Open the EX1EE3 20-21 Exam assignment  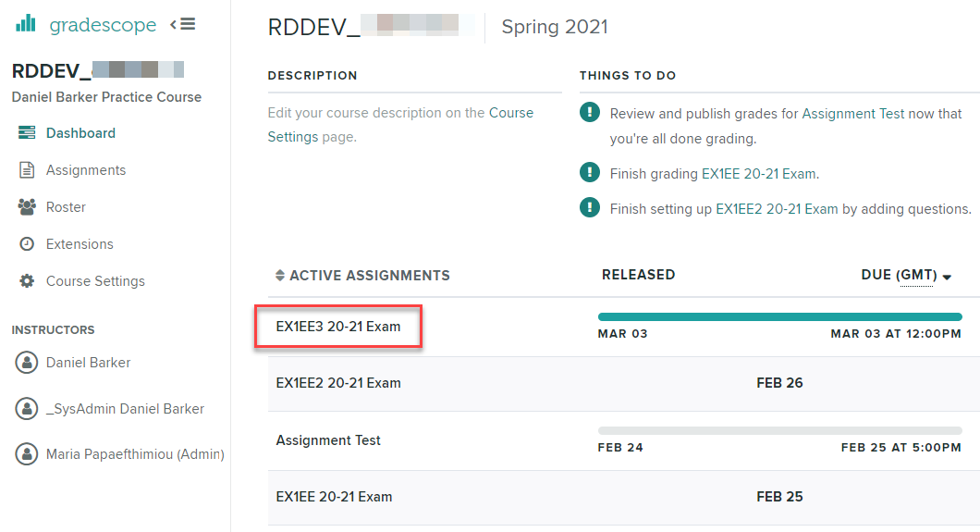[338, 327]
